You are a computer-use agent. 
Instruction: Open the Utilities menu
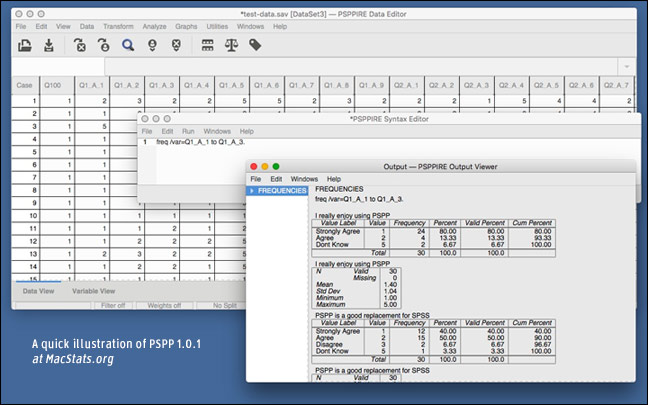pyautogui.click(x=217, y=26)
